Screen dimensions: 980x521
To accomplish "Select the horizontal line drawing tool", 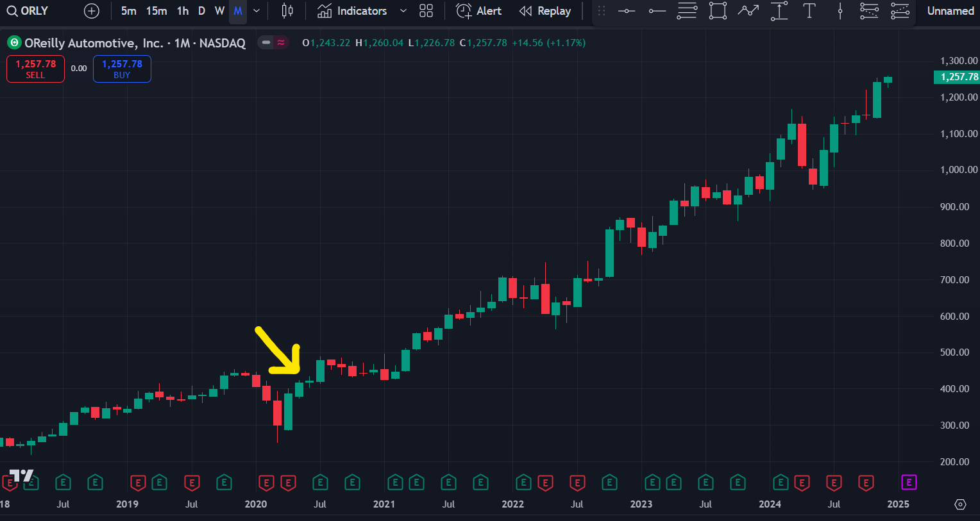I will [x=627, y=11].
